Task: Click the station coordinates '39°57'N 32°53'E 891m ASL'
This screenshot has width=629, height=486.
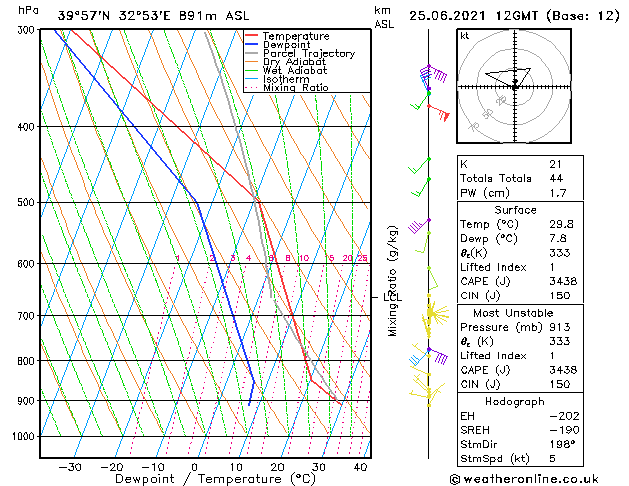Action: tap(153, 16)
